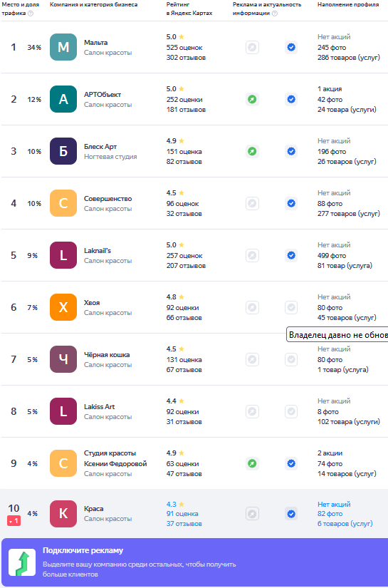Click the help icon beside 'трафика' header

[31, 14]
